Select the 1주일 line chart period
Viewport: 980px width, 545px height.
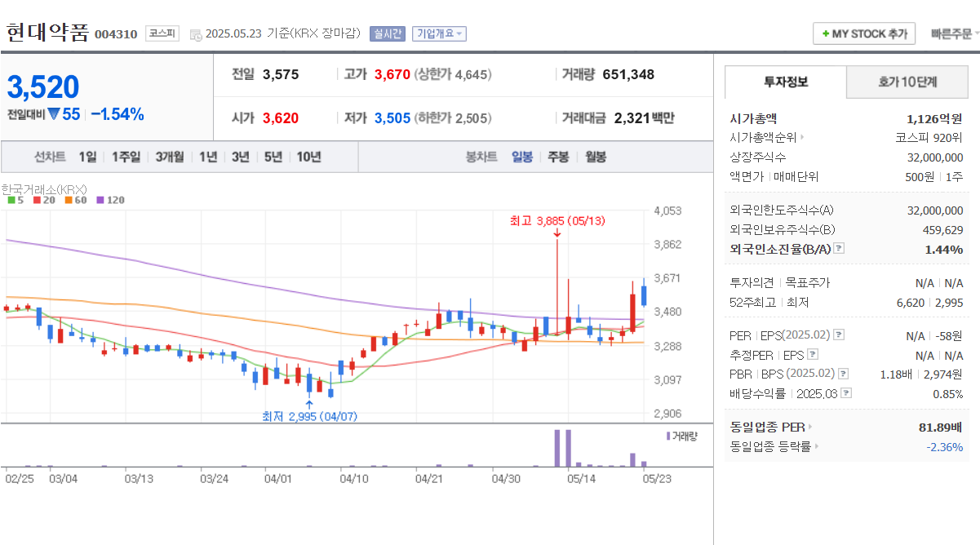point(126,157)
